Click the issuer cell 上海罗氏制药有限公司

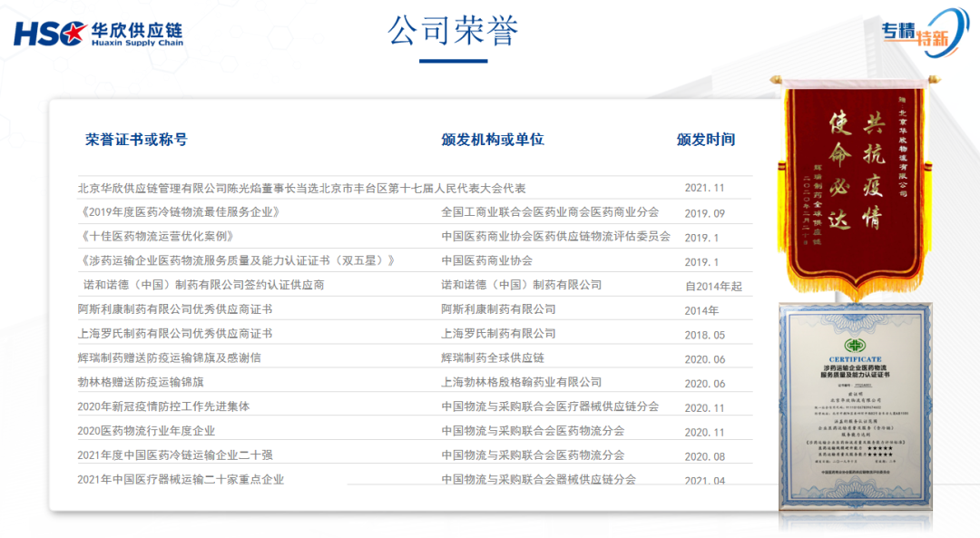[x=498, y=334]
